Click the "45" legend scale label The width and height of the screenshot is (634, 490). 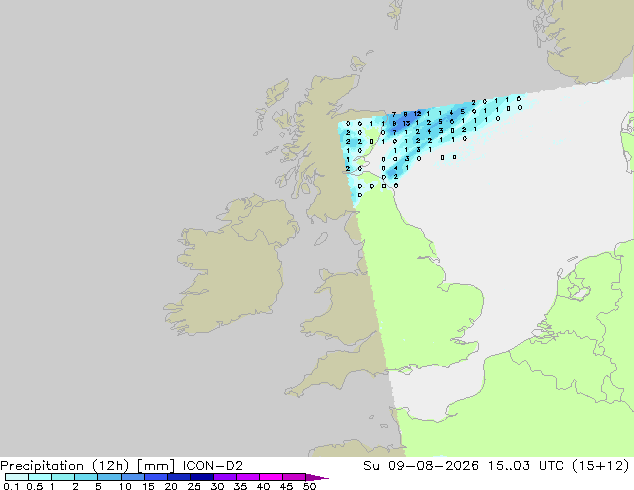tap(286, 486)
